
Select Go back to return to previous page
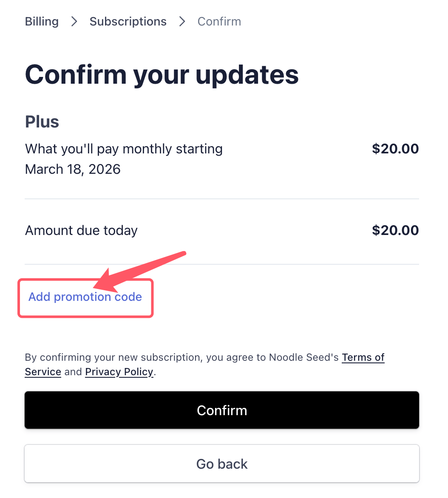[222, 464]
